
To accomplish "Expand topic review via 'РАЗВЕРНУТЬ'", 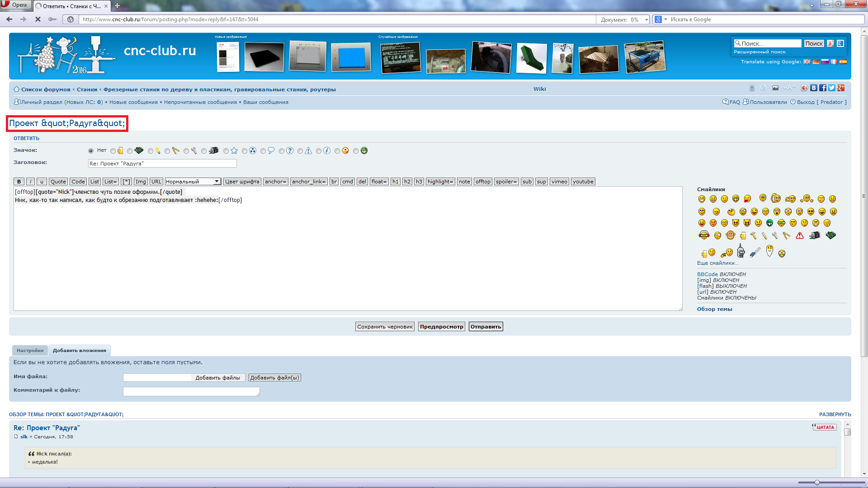I will [x=835, y=414].
